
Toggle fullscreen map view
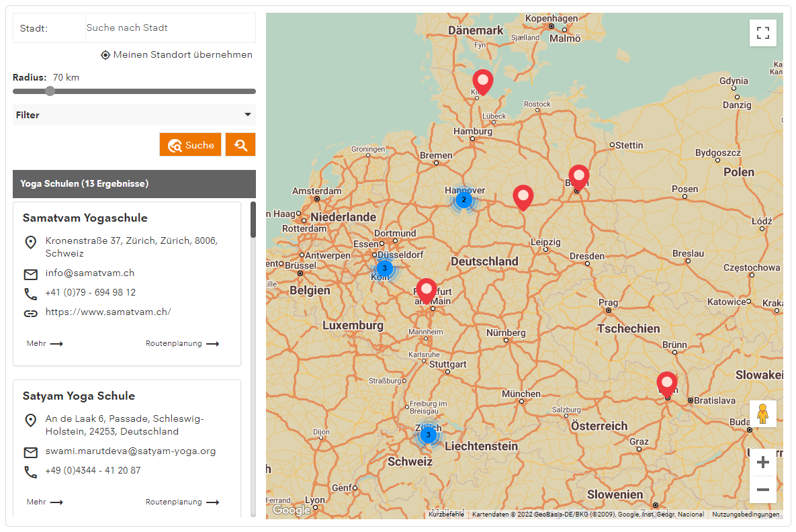(762, 33)
